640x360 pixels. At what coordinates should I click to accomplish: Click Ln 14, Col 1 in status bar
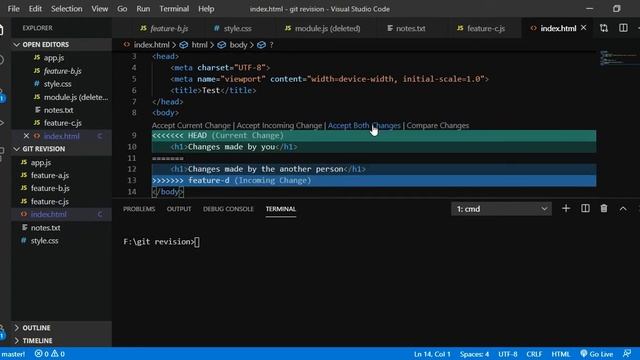(x=432, y=354)
